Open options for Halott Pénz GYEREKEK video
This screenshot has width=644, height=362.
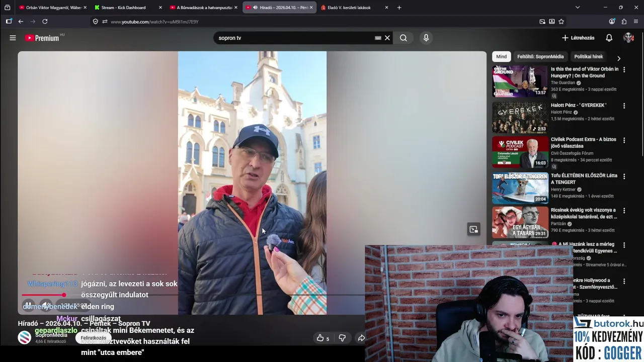(624, 106)
